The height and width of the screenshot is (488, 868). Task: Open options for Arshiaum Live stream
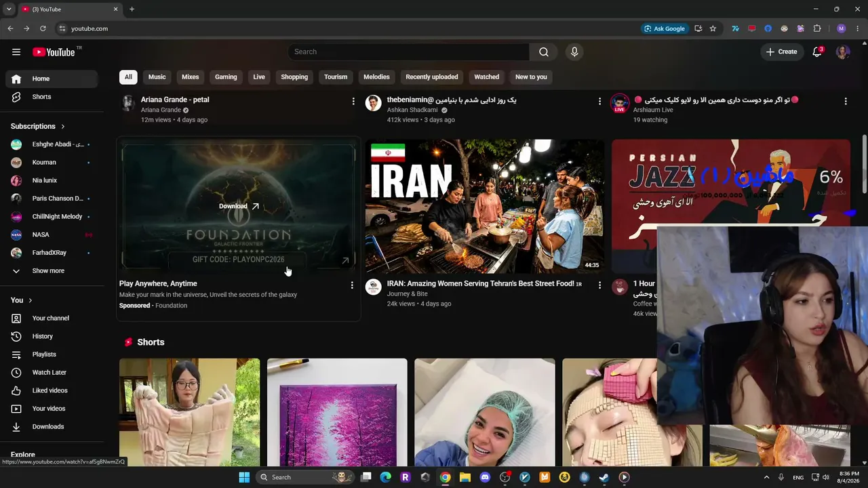(846, 101)
